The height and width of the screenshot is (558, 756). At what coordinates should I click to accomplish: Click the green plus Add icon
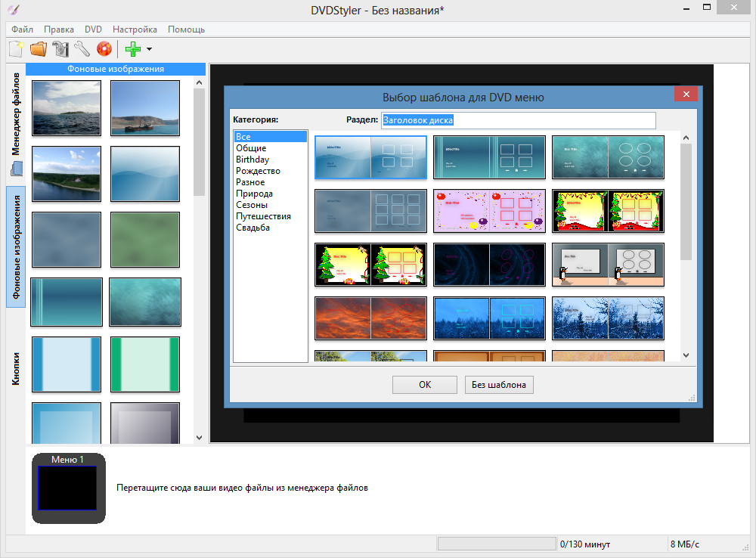pos(133,49)
